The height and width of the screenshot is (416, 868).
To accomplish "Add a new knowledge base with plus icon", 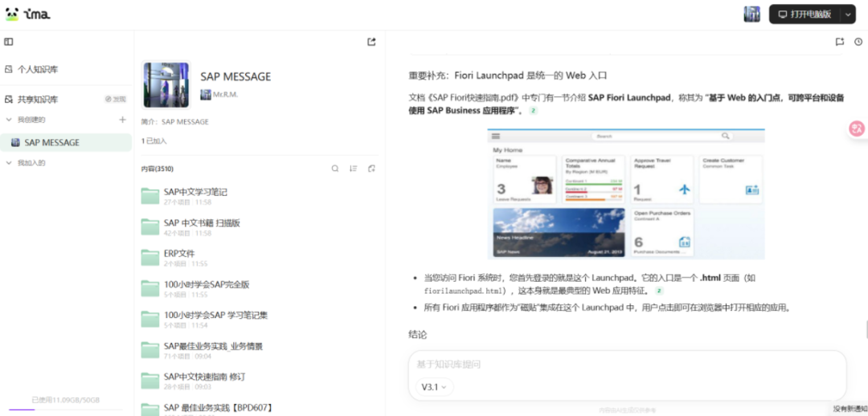I will (122, 120).
